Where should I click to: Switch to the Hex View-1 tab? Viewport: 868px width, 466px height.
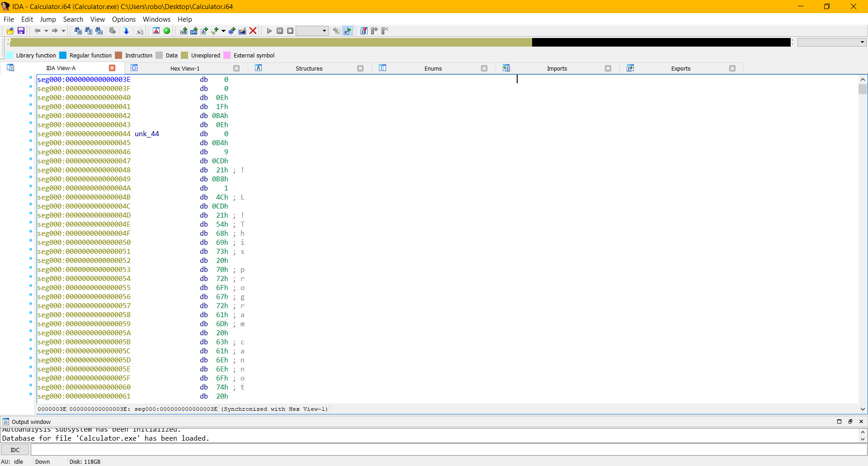(185, 68)
